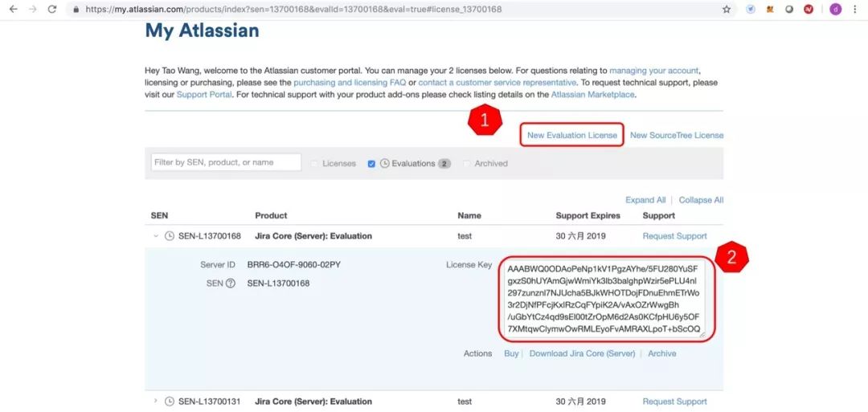
Task: Click the Evaluations count badge showing 2
Action: [x=445, y=164]
